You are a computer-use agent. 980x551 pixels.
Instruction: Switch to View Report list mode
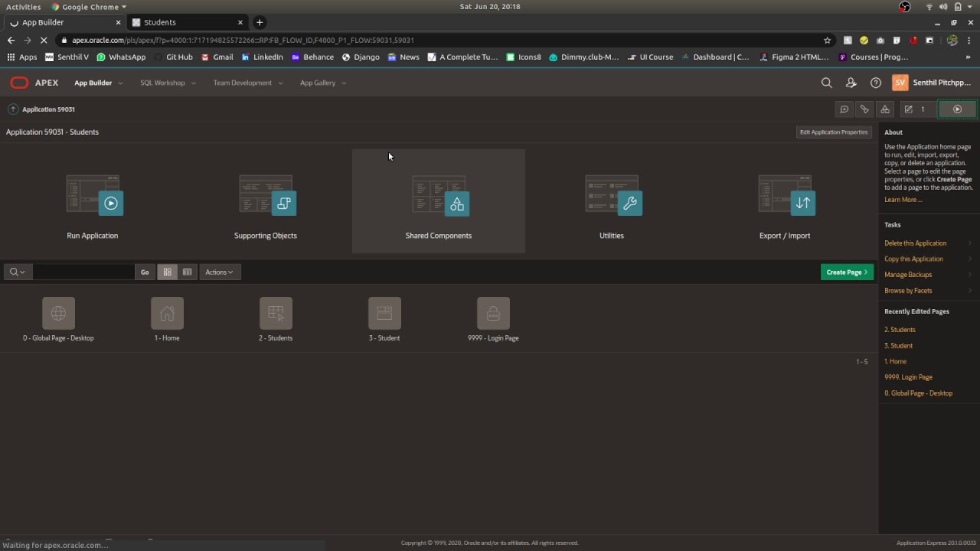pyautogui.click(x=187, y=272)
